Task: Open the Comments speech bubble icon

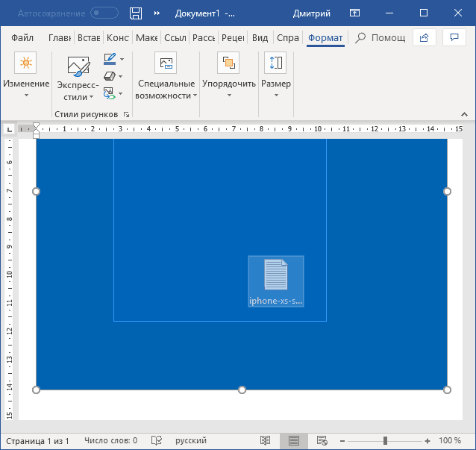Action: coord(454,37)
